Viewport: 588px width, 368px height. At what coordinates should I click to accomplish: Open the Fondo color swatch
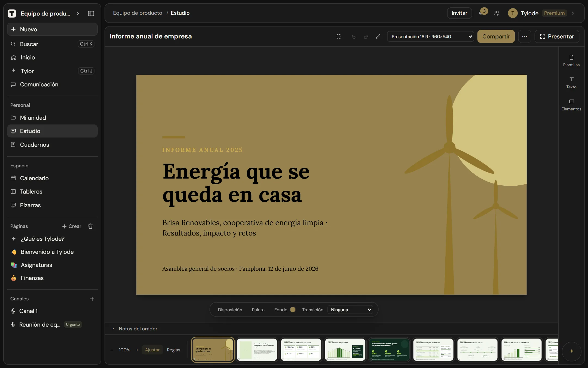coord(293,310)
